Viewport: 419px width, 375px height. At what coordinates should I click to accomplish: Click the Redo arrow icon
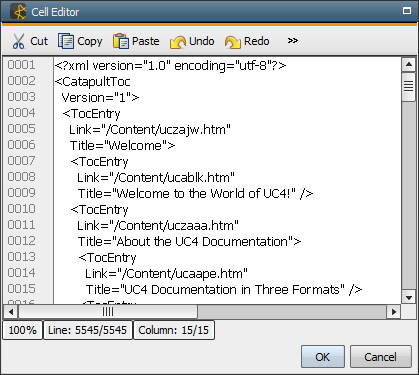coord(233,42)
